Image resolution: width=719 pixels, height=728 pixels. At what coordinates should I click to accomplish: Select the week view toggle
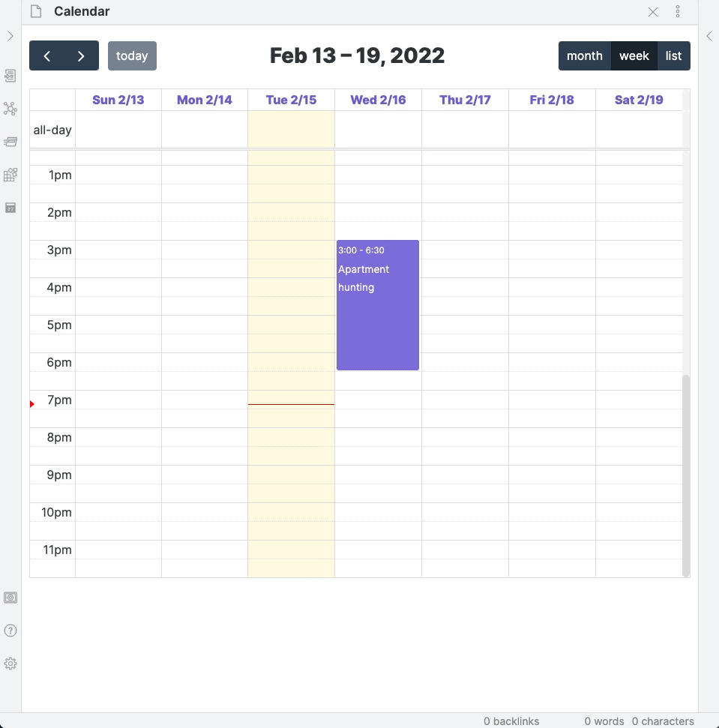click(x=634, y=55)
